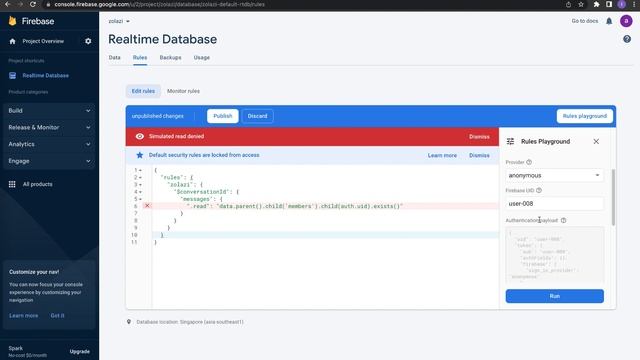Click the Firebase UID help icon
Image resolution: width=640 pixels, height=360 pixels.
(539, 190)
